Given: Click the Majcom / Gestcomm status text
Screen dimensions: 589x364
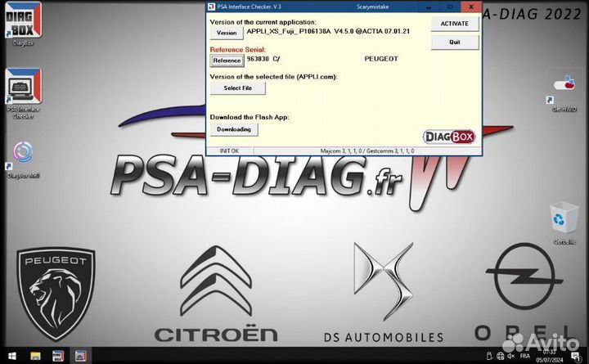Looking at the screenshot, I should (367, 151).
